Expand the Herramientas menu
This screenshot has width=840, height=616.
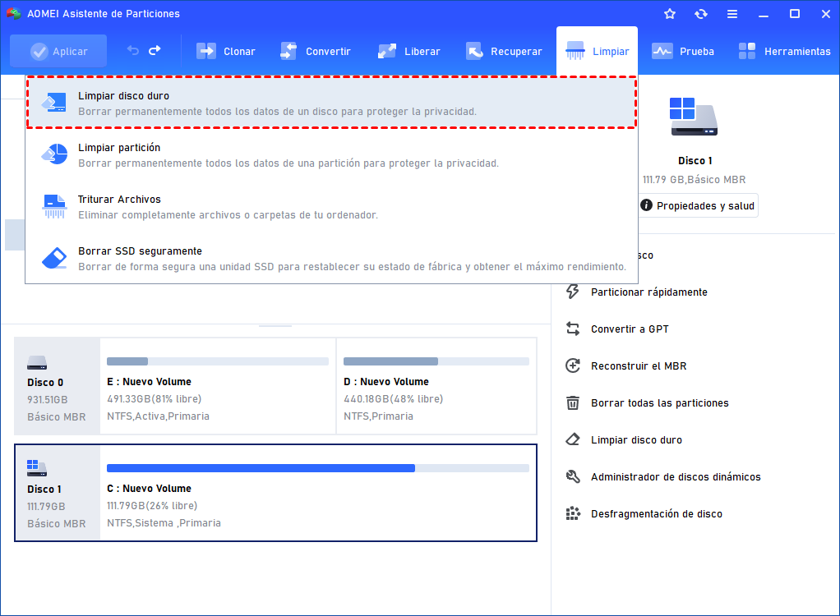point(785,51)
